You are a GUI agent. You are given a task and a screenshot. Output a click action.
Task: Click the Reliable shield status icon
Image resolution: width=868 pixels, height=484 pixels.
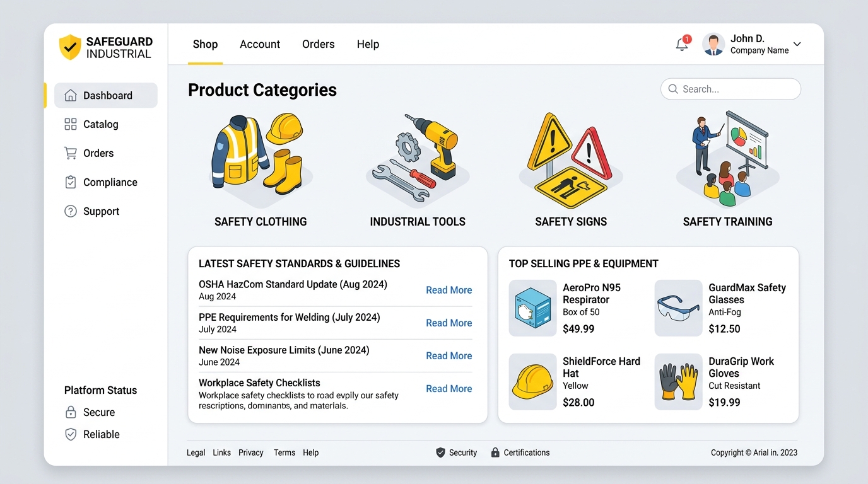click(x=71, y=434)
